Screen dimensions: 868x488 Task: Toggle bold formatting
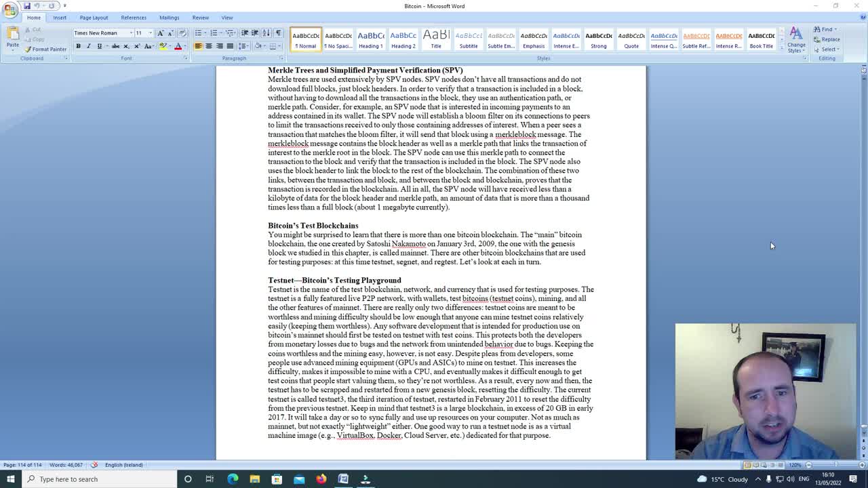pos(78,46)
